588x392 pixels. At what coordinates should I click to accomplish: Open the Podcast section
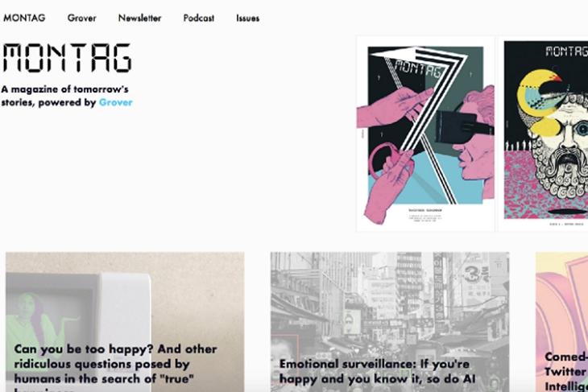(x=199, y=18)
